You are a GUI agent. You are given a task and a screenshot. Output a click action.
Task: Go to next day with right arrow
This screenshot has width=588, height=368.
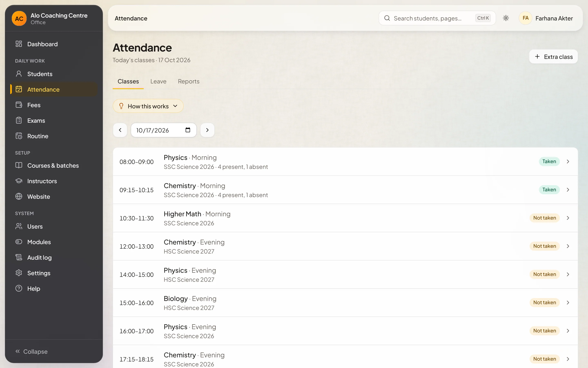point(207,130)
